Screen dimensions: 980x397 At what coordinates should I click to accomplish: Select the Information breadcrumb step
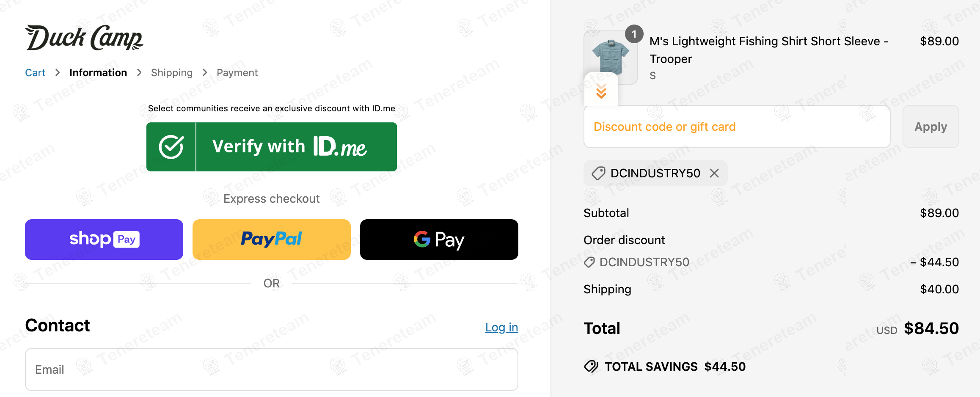coord(98,73)
